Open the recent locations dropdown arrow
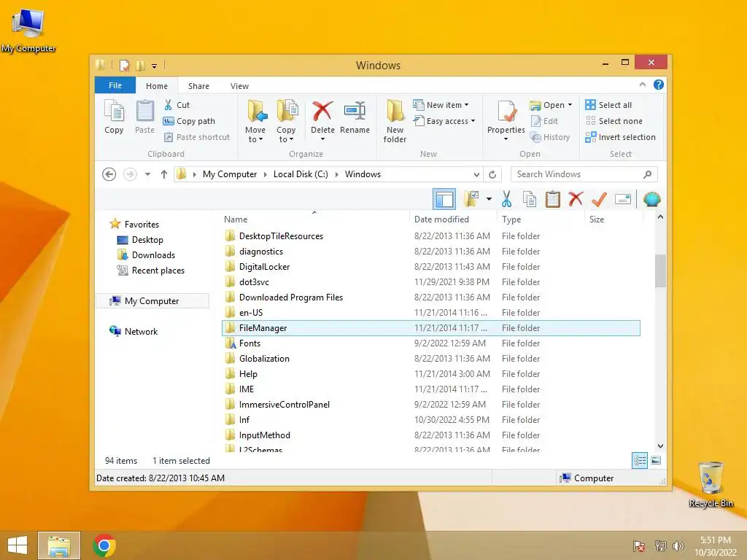 point(147,174)
